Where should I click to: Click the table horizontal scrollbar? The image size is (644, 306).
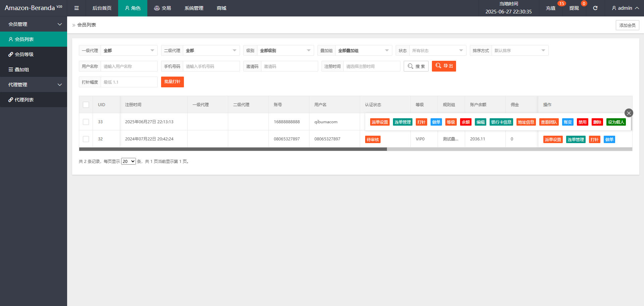(233, 149)
